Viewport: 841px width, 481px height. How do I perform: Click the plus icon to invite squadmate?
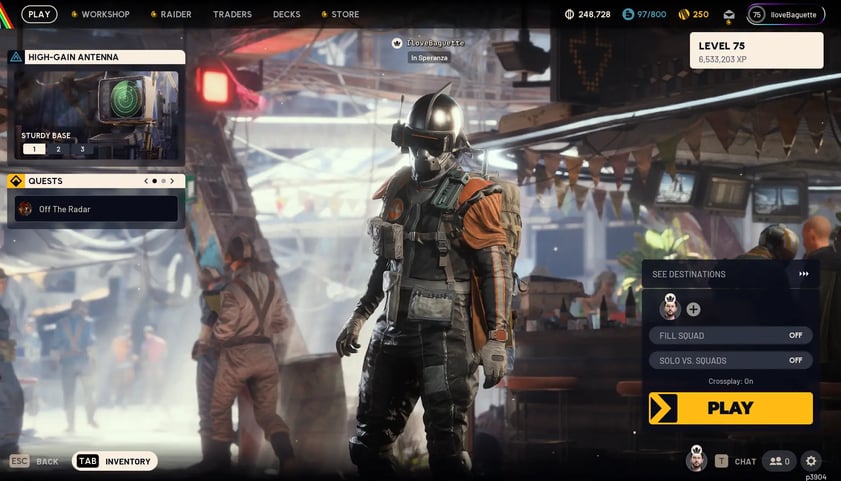(x=693, y=309)
